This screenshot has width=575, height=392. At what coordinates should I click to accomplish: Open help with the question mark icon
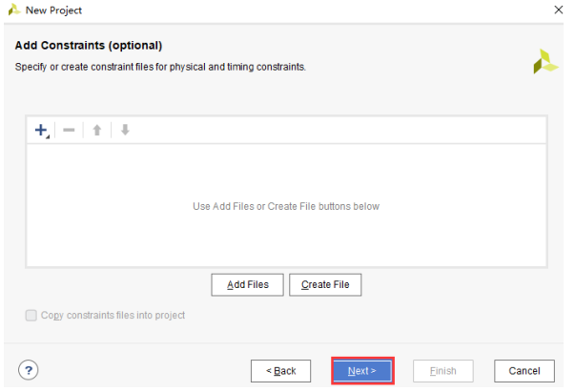pos(29,370)
